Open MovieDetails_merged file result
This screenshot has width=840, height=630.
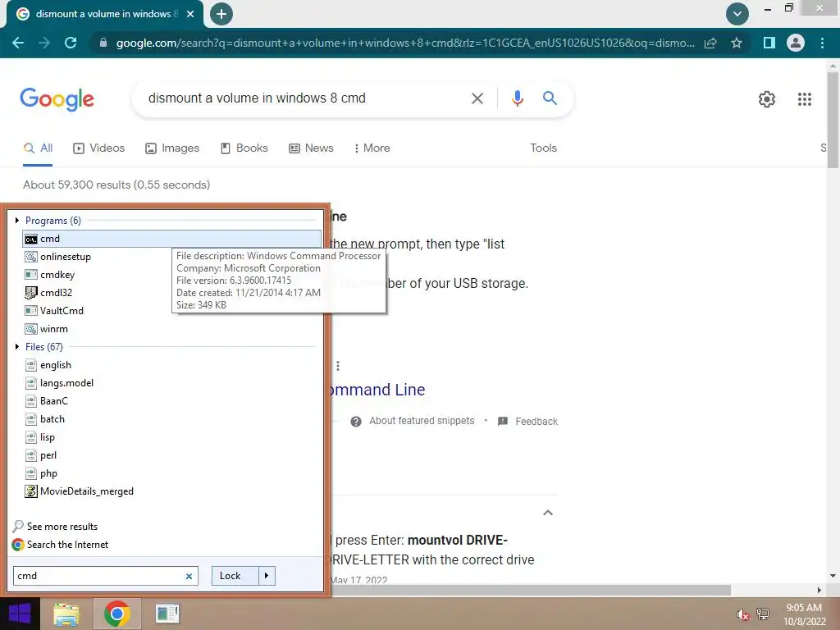80,491
